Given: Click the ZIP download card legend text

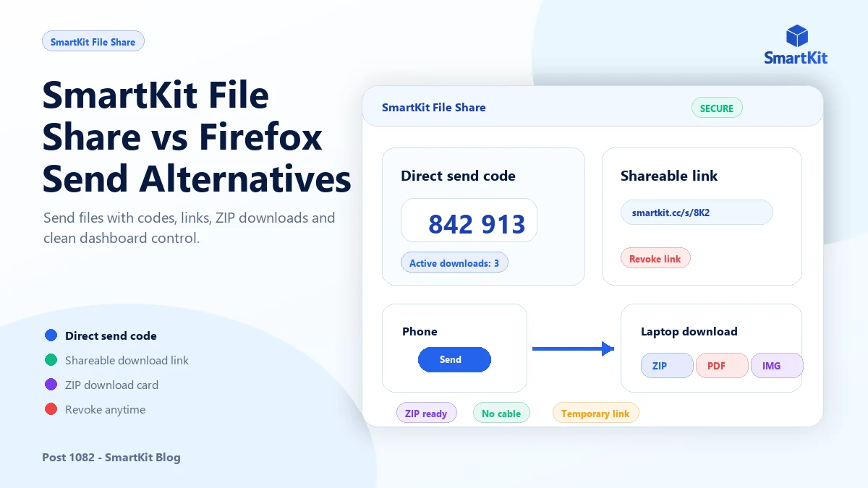Looking at the screenshot, I should 111,385.
